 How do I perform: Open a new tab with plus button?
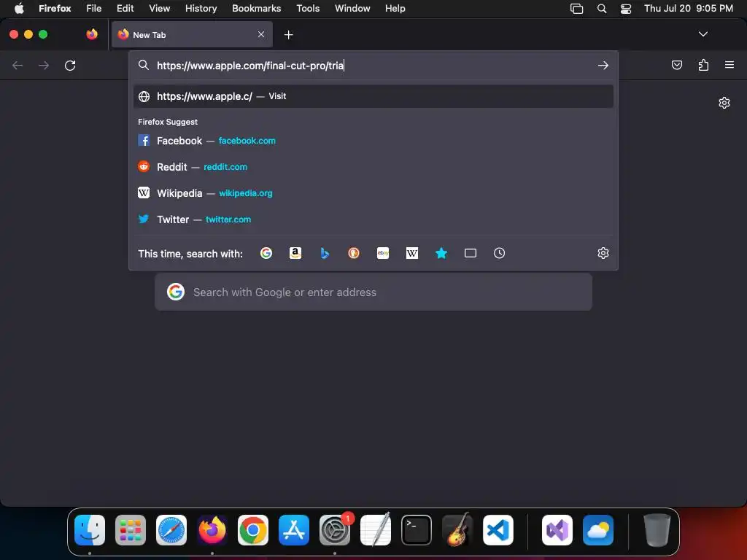pyautogui.click(x=288, y=35)
